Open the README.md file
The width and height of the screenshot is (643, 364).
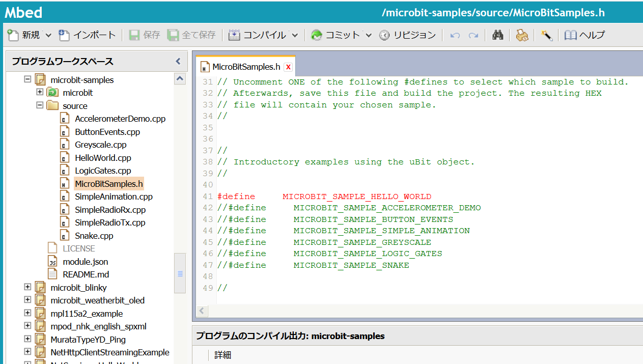87,274
